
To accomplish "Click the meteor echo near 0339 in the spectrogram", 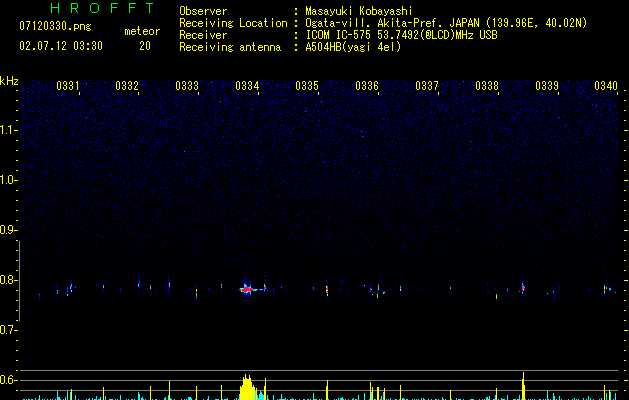I will tap(523, 288).
